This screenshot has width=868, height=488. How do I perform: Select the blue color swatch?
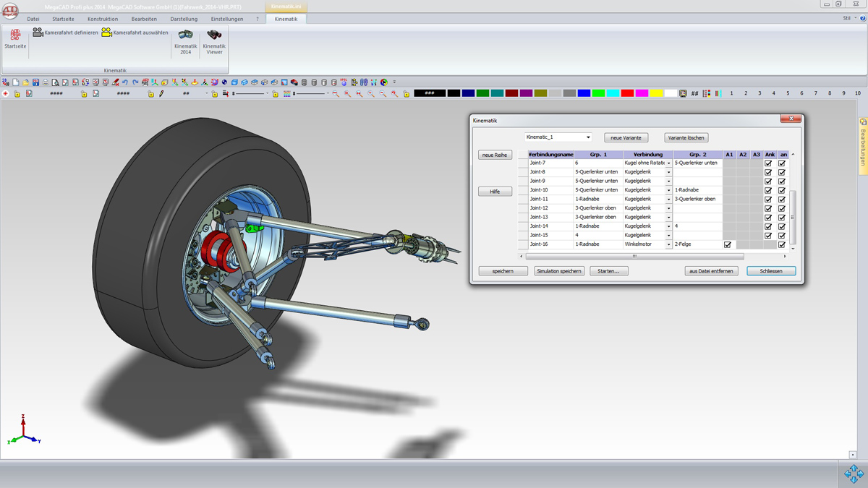(584, 93)
